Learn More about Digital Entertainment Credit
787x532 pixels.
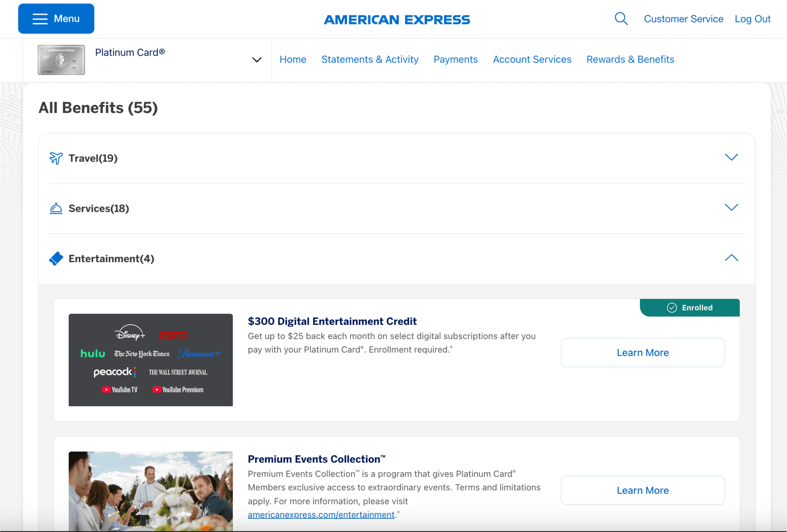(642, 352)
